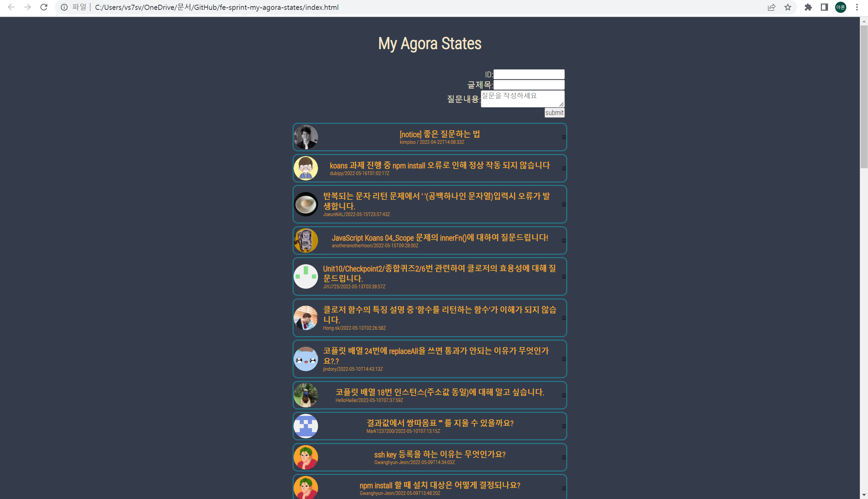Toggle checkbox on koans npm install question
This screenshot has width=868, height=499.
pos(564,168)
